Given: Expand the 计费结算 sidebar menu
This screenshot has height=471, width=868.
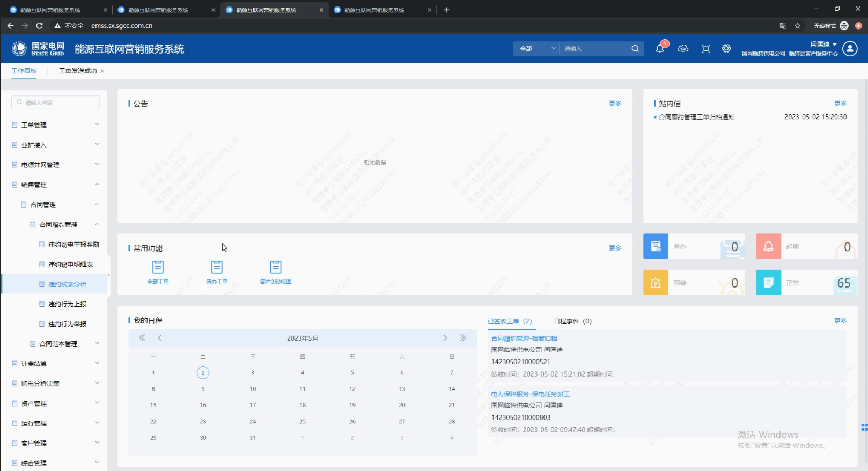Looking at the screenshot, I should pyautogui.click(x=56, y=364).
